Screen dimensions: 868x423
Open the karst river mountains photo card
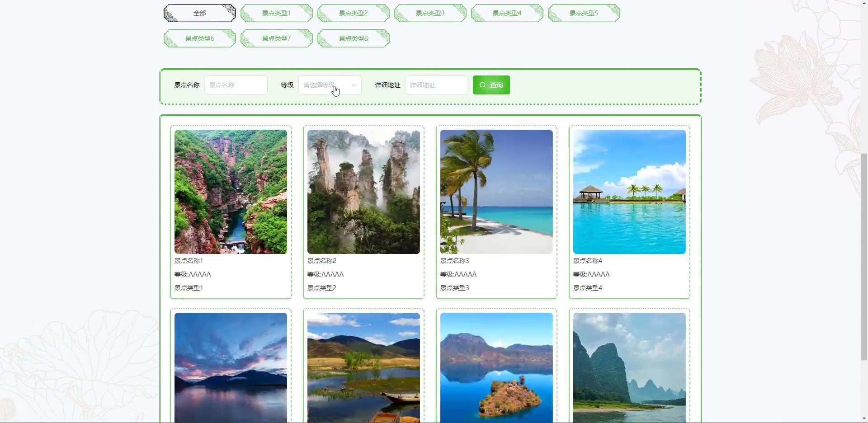[x=629, y=367]
